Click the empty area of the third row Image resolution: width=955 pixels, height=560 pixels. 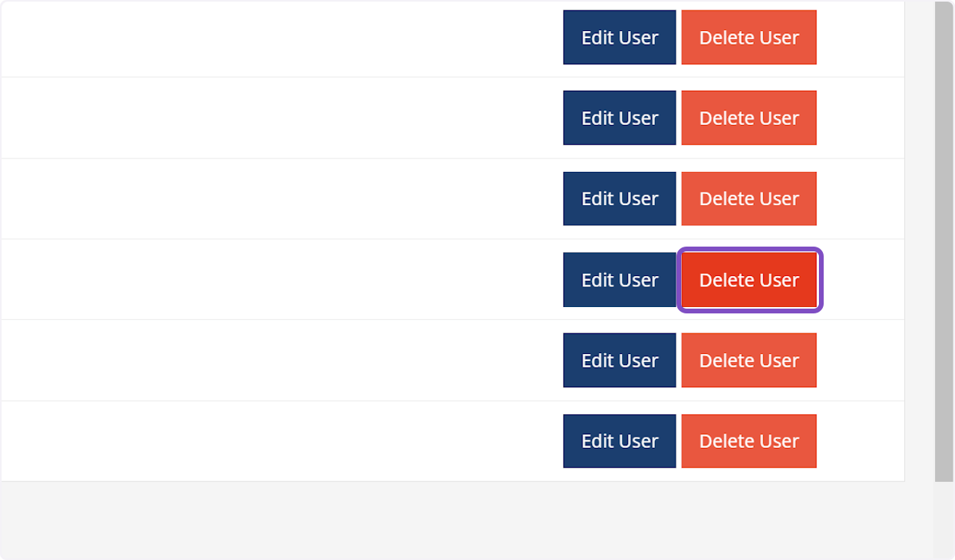pyautogui.click(x=279, y=199)
